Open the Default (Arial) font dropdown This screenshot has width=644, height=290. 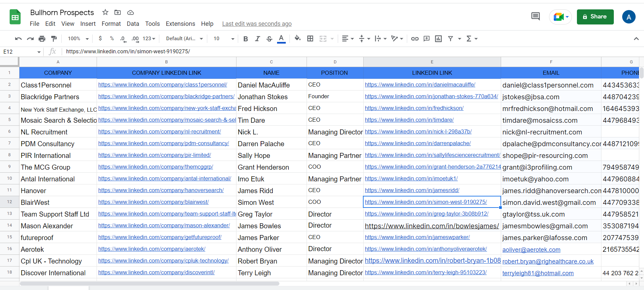coord(184,39)
